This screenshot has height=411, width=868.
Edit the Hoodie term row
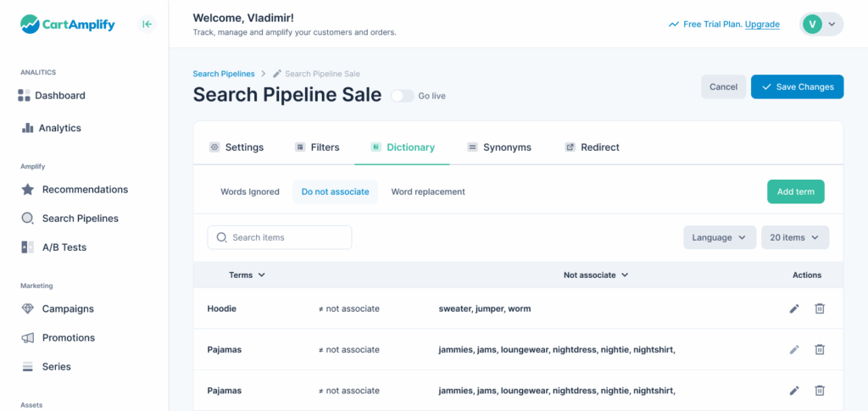(794, 308)
